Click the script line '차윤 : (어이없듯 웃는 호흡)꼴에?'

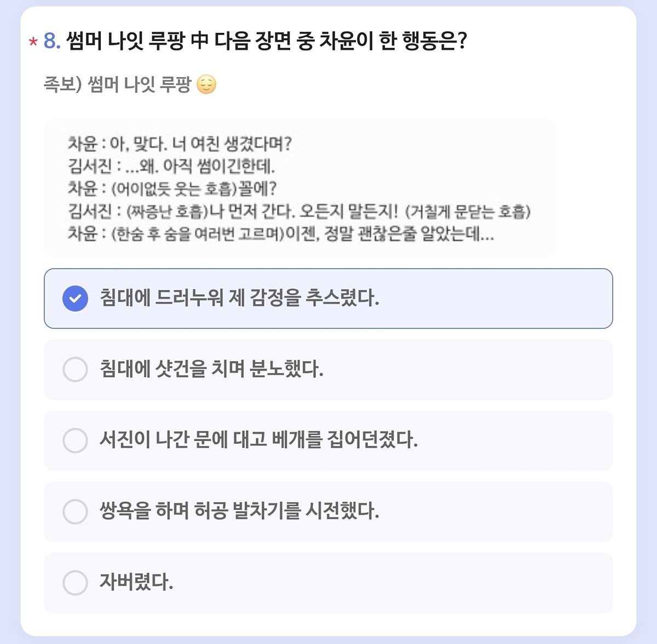pos(172,189)
